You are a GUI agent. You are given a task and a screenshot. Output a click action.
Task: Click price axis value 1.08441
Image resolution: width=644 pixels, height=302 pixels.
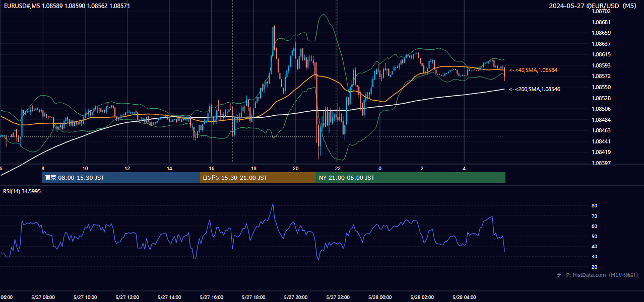601,141
